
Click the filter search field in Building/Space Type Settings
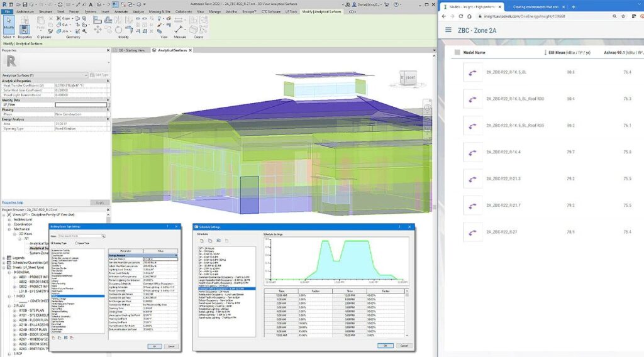(79, 236)
